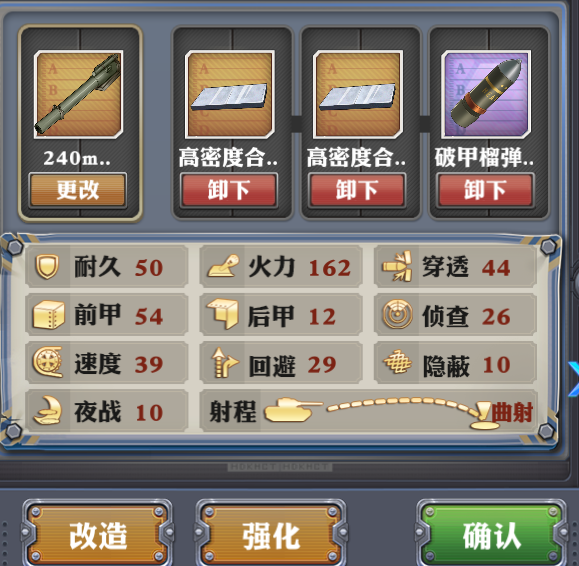Click the 耐久 shield icon

(x=47, y=266)
